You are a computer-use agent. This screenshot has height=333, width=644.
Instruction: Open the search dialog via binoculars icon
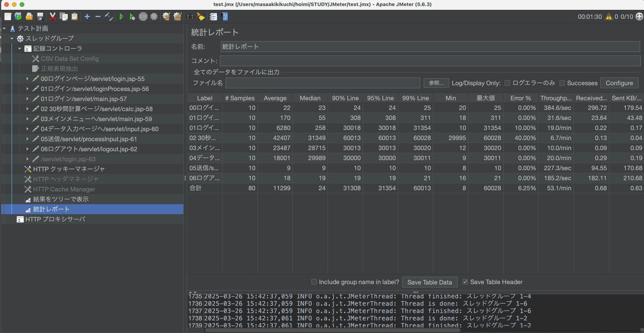[188, 17]
